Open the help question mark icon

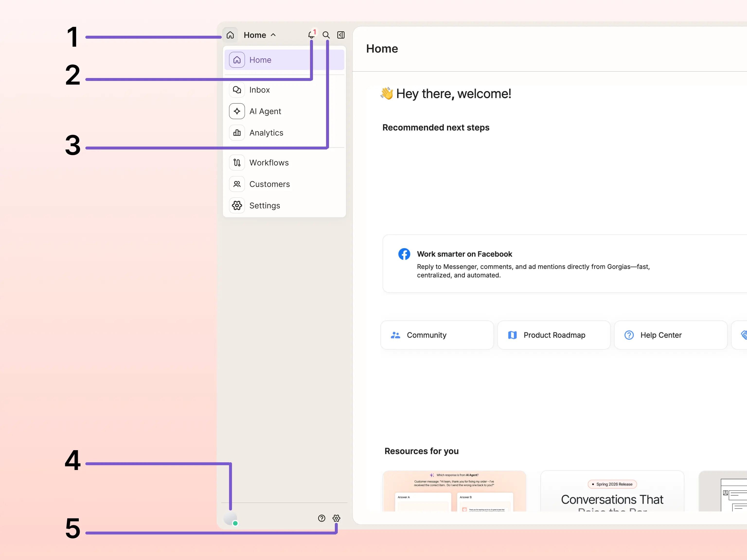[x=321, y=518]
